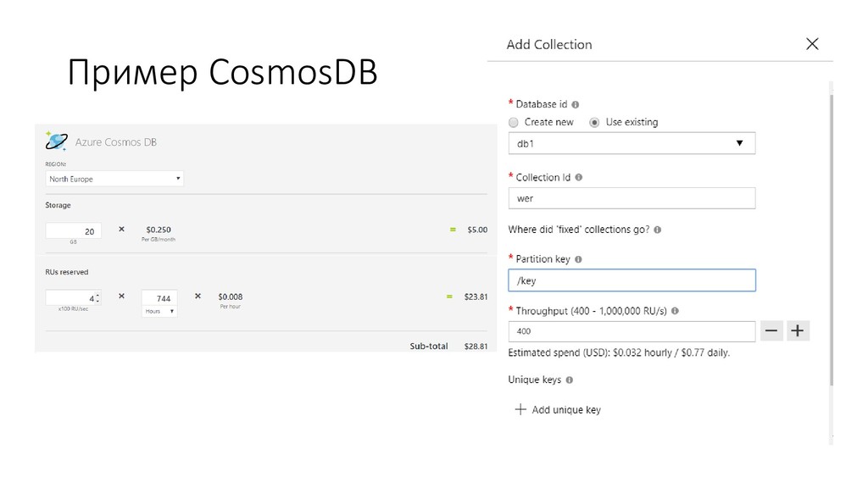Open the North Europe region dropdown
Image resolution: width=868 pixels, height=488 pixels.
[x=114, y=179]
